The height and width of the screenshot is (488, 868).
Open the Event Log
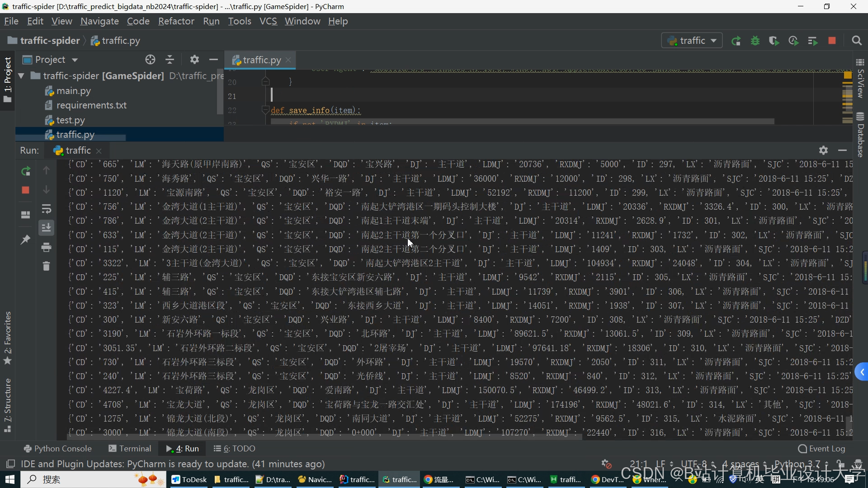pos(821,449)
